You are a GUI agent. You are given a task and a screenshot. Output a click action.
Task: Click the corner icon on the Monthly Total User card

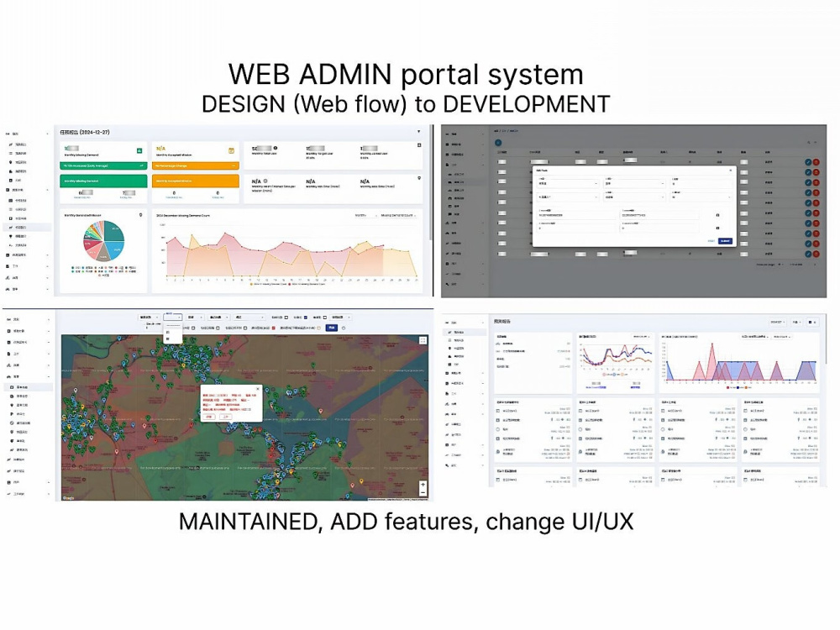tap(419, 145)
